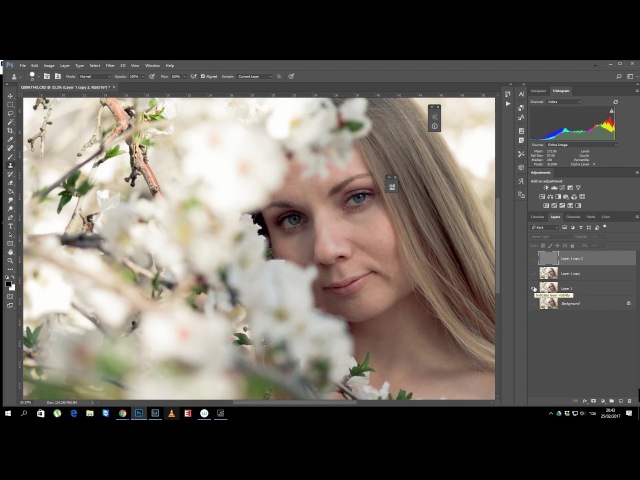Image resolution: width=640 pixels, height=480 pixels.
Task: Select the Rectangular Marquee tool
Action: point(11,105)
